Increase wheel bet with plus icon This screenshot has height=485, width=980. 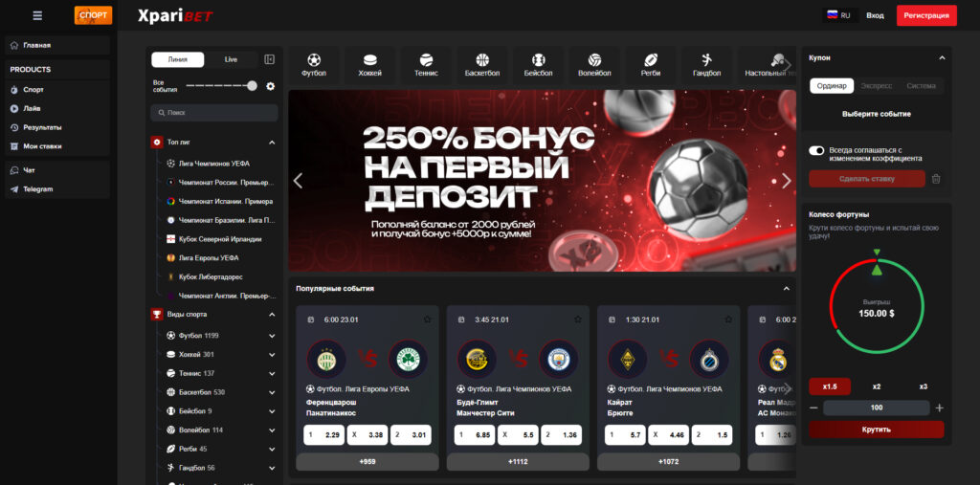click(x=940, y=408)
